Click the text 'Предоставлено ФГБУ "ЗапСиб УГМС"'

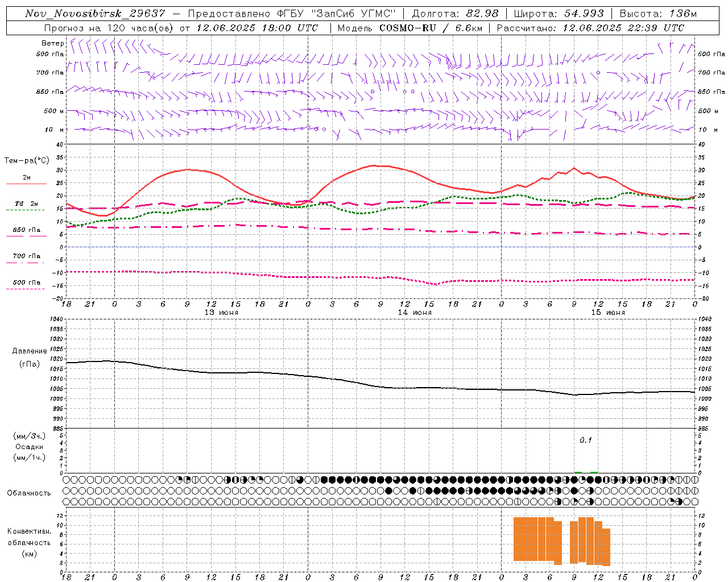pos(291,14)
